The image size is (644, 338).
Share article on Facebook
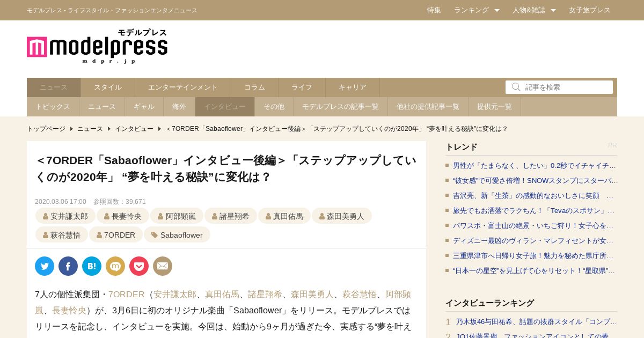68,266
